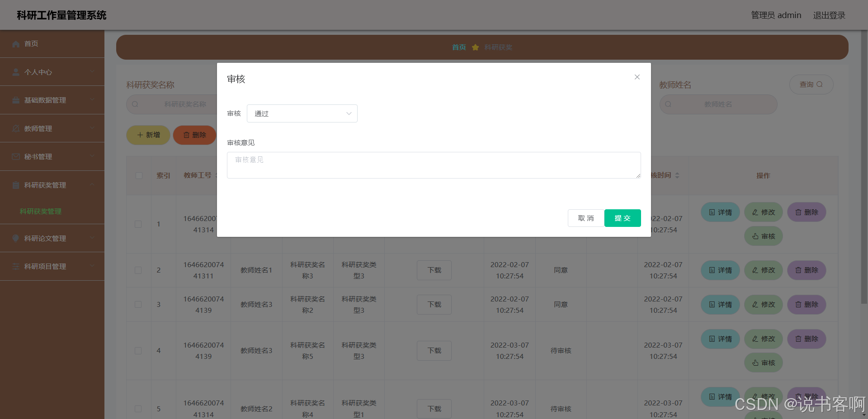Screen dimensions: 868x419
Task: Click the 科研项目管理 sidebar icon
Action: (x=16, y=267)
